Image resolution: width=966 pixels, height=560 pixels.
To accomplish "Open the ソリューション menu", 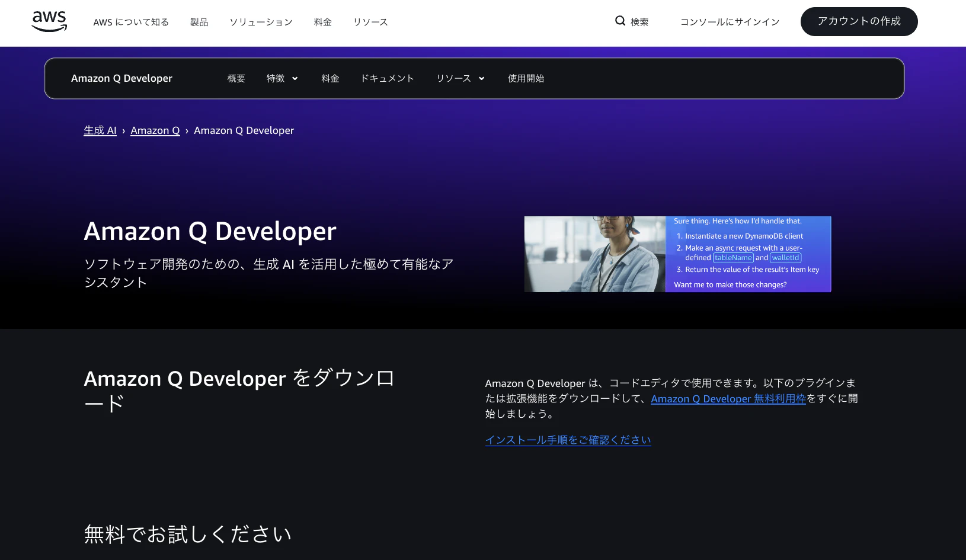I will tap(261, 22).
